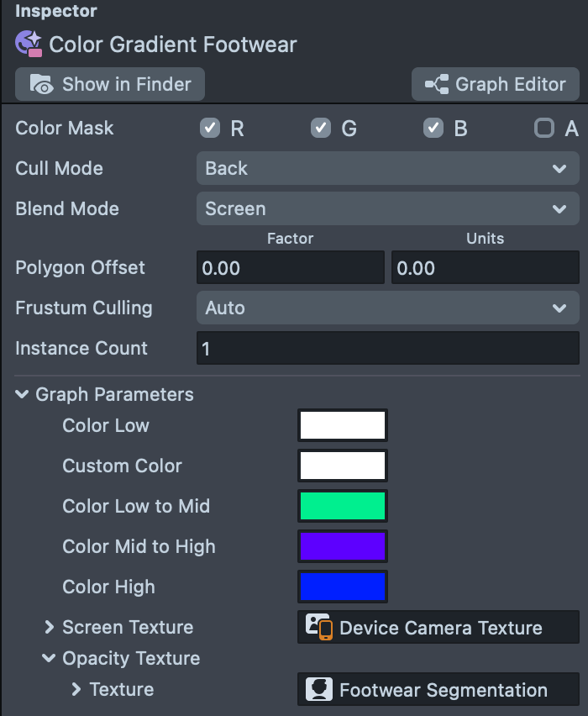Collapse the Opacity Texture group
The height and width of the screenshot is (716, 588).
(49, 658)
